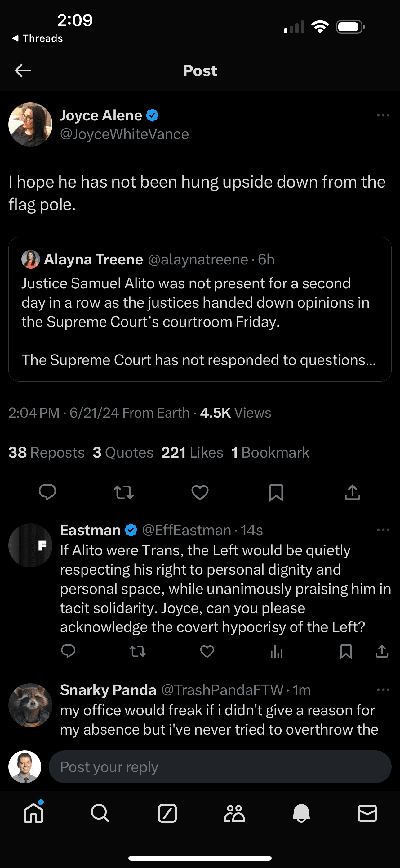Open more options on Joyce Alene's post

tap(383, 115)
